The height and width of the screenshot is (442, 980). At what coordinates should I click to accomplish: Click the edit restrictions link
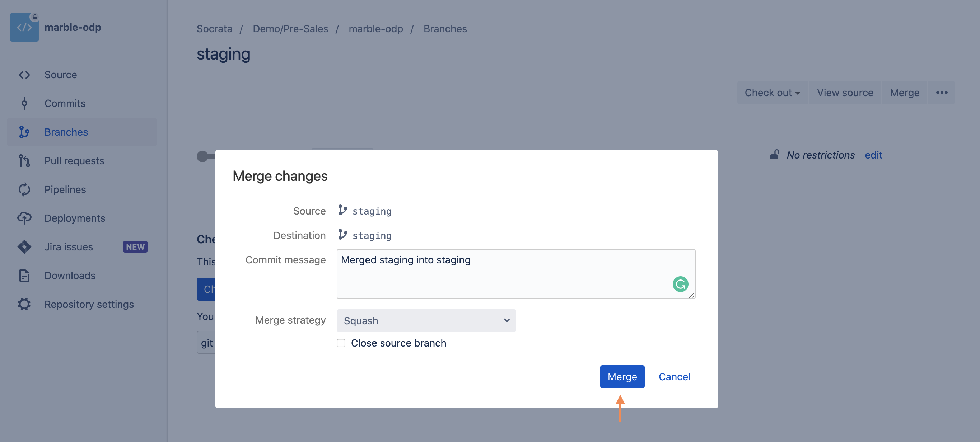coord(873,155)
